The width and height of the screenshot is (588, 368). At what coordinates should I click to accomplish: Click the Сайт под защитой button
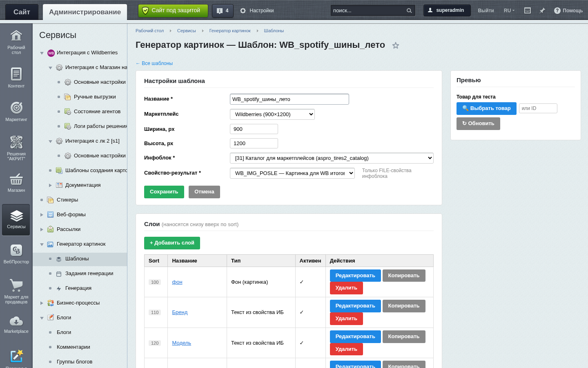173,11
